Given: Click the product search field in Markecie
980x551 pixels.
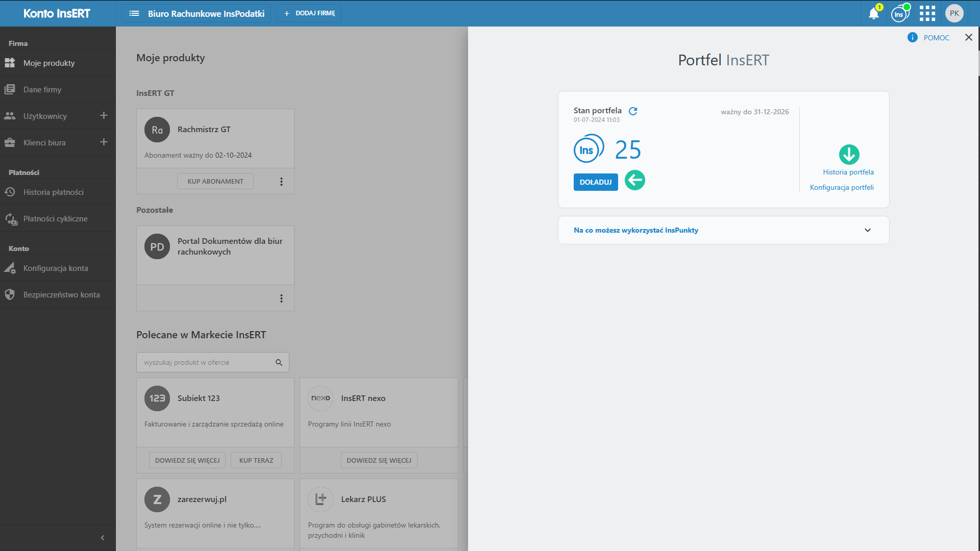Looking at the screenshot, I should (207, 362).
